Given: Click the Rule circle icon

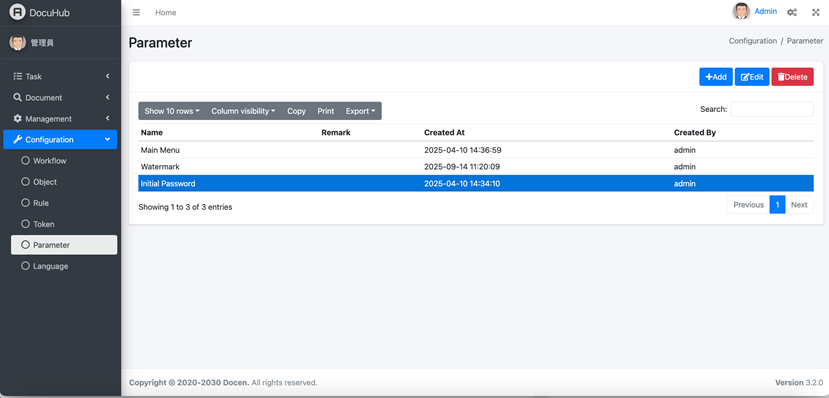Looking at the screenshot, I should (25, 203).
